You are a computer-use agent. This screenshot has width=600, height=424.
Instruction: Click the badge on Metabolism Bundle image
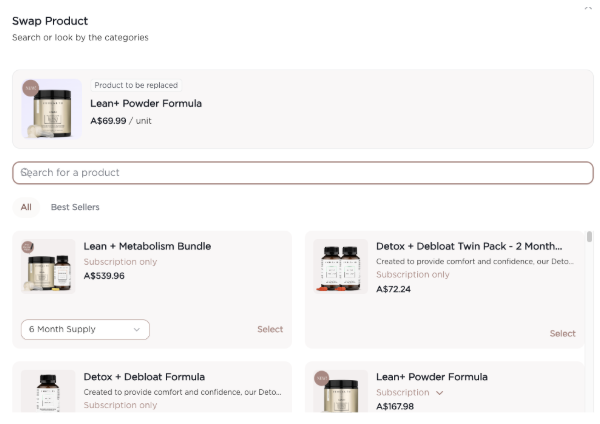(28, 246)
